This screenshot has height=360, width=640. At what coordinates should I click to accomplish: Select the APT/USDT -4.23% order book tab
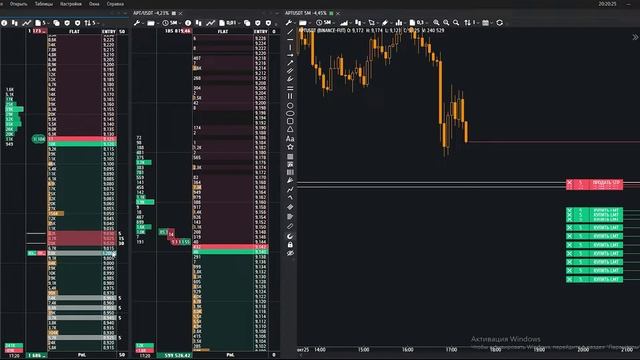point(151,13)
